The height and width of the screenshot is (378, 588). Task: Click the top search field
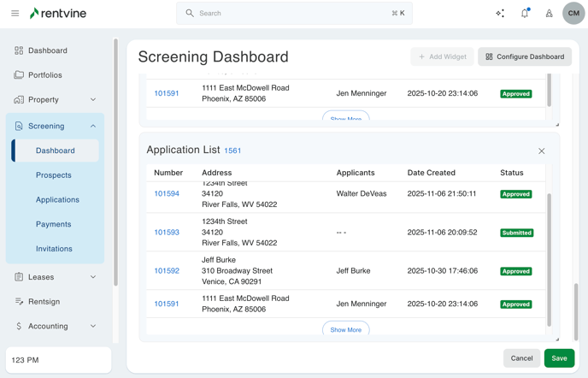[x=294, y=13]
